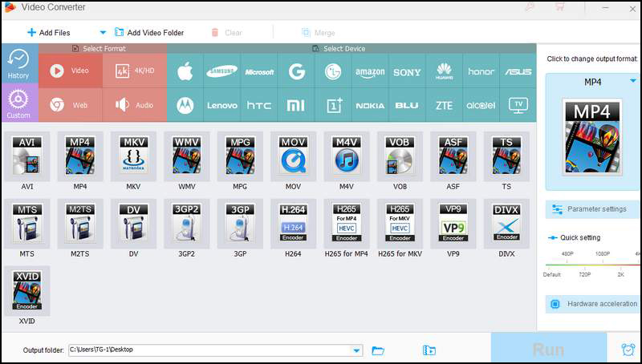Click the Run button
This screenshot has height=364, width=642.
548,349
